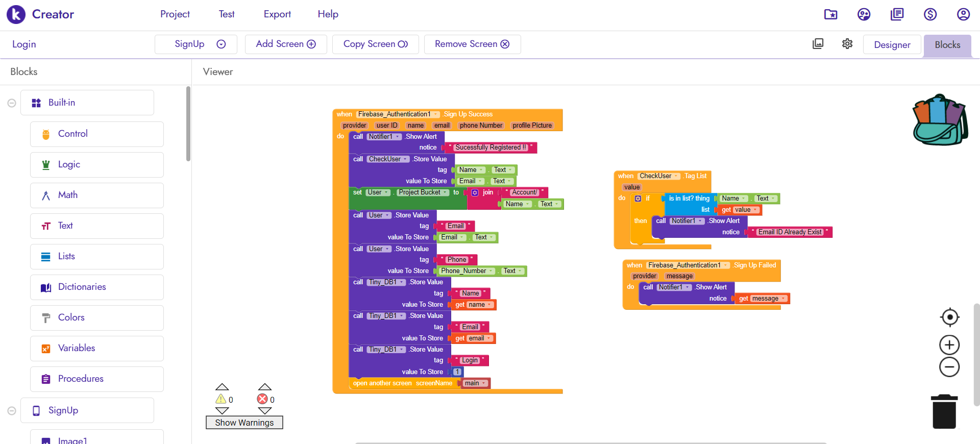Viewport: 980px width, 444px height.
Task: Click the dollar monetization icon in header
Action: coord(930,14)
